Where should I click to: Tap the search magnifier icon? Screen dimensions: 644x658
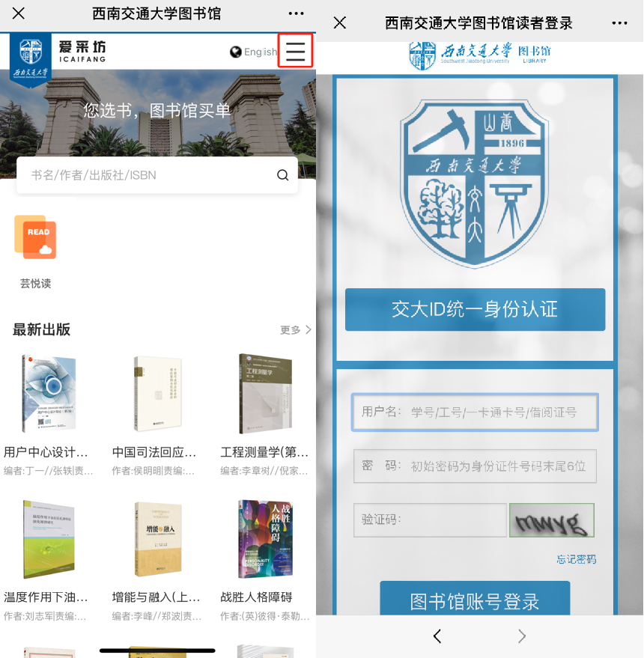[282, 175]
